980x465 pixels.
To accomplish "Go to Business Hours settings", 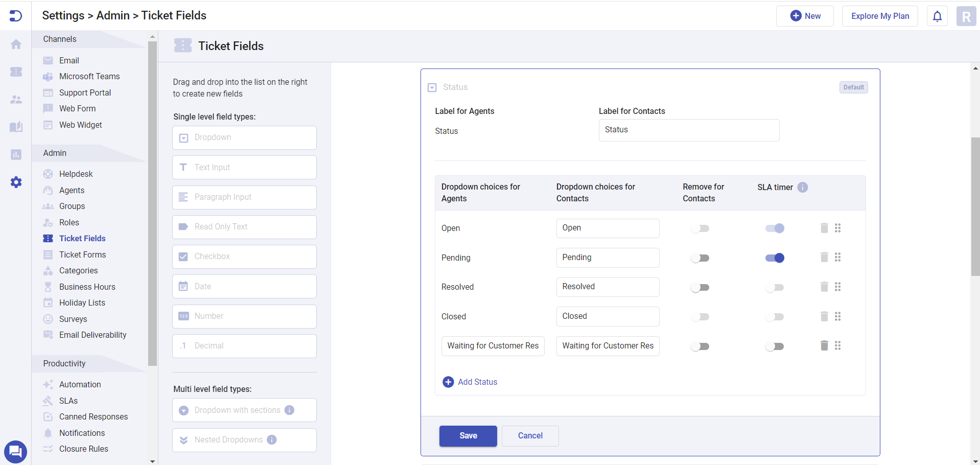I will 87,287.
